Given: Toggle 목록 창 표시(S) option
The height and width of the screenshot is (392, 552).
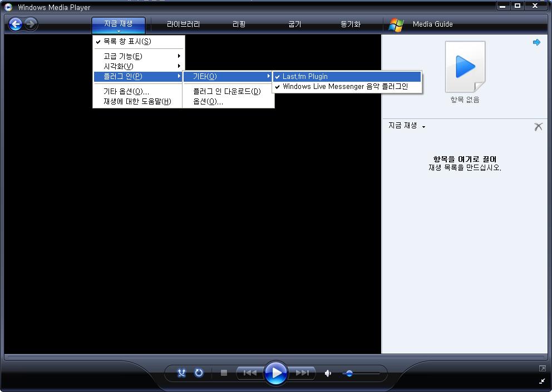Looking at the screenshot, I should (x=139, y=42).
